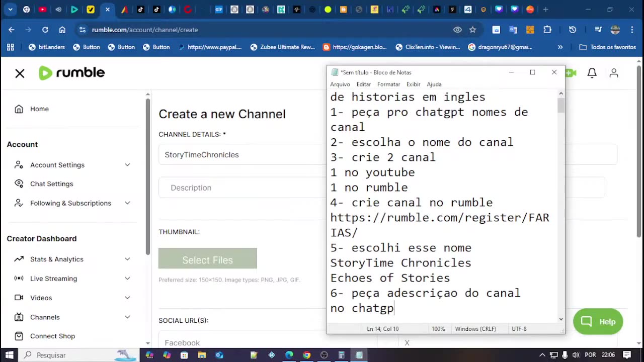Open Windows Start menu
The height and width of the screenshot is (362, 644).
9,355
